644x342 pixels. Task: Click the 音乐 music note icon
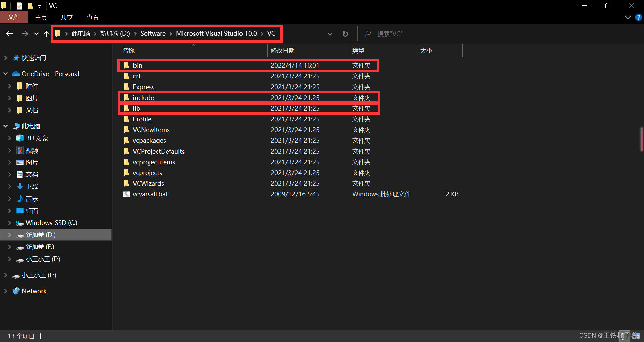click(20, 198)
